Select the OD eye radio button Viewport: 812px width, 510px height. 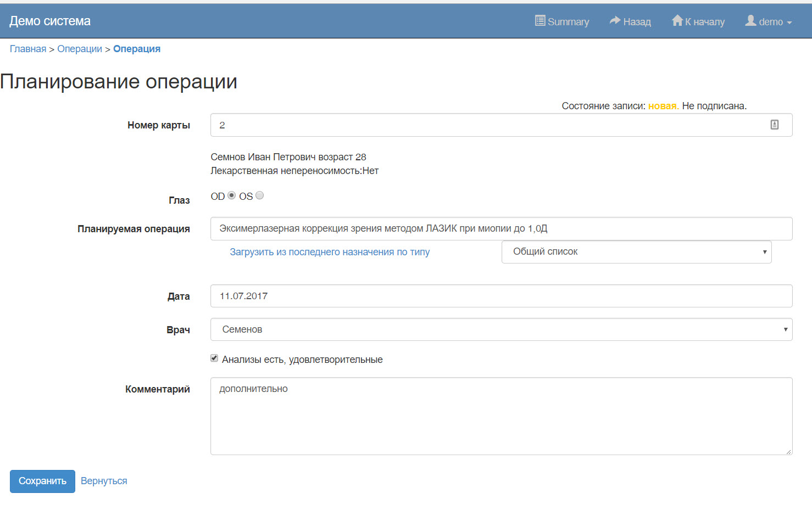tap(232, 195)
